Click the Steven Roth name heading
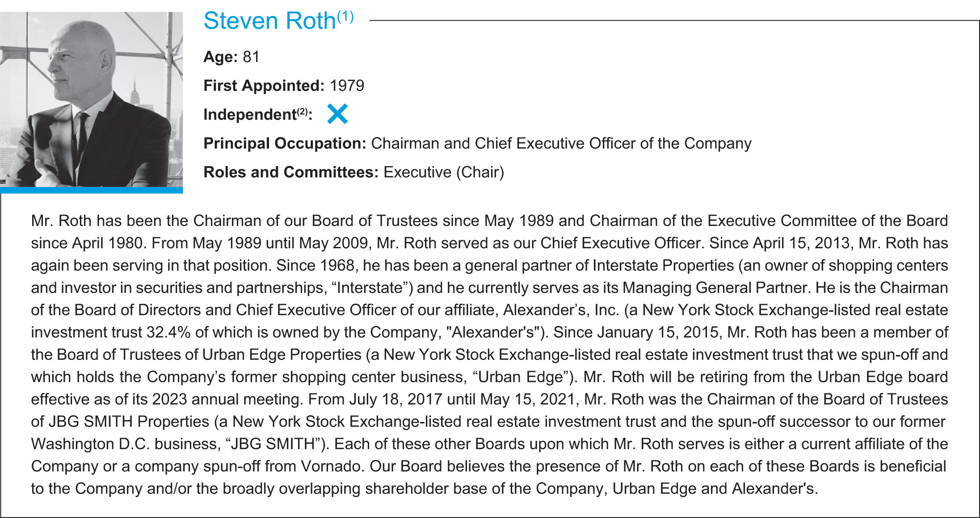Viewport: 980px width, 518px height. click(x=269, y=21)
